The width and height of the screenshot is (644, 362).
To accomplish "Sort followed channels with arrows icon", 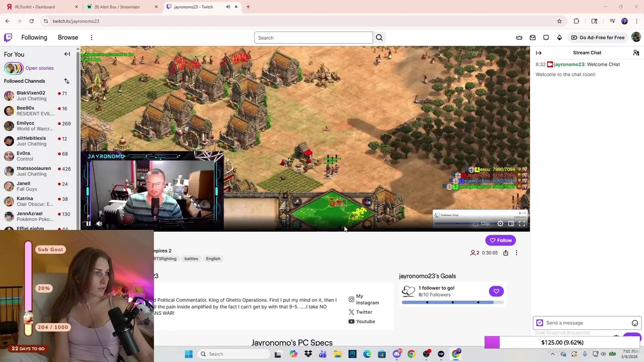I will pos(66,81).
